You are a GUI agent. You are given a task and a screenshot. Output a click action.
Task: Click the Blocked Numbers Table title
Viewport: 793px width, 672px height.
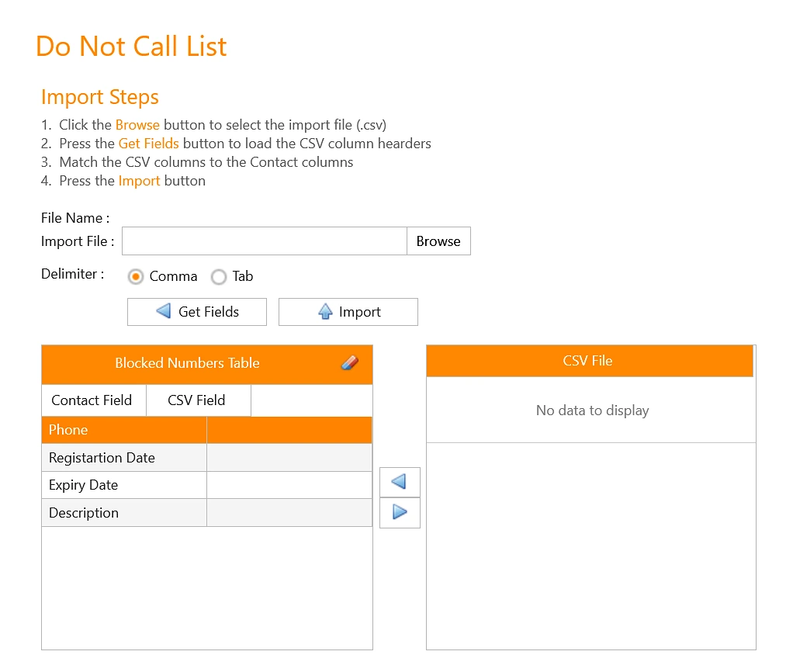tap(187, 363)
